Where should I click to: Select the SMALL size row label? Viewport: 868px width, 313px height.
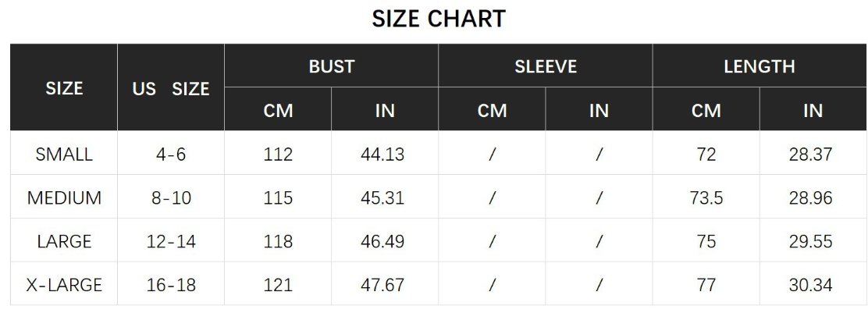(64, 155)
